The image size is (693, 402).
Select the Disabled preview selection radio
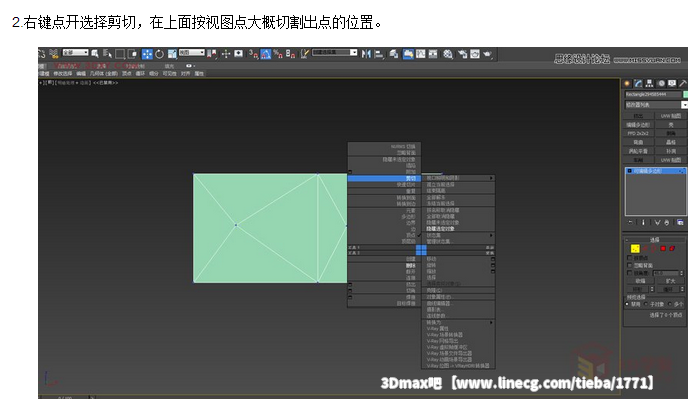point(627,304)
